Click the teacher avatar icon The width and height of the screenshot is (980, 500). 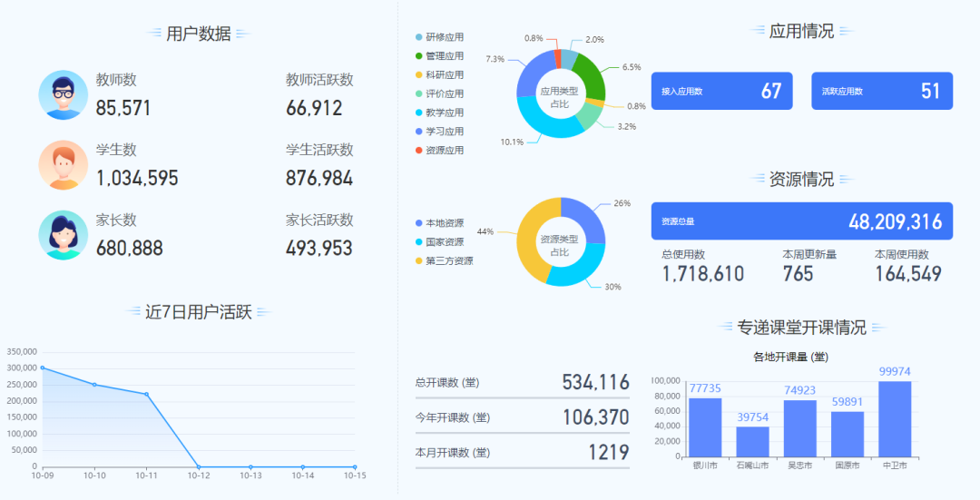(63, 95)
